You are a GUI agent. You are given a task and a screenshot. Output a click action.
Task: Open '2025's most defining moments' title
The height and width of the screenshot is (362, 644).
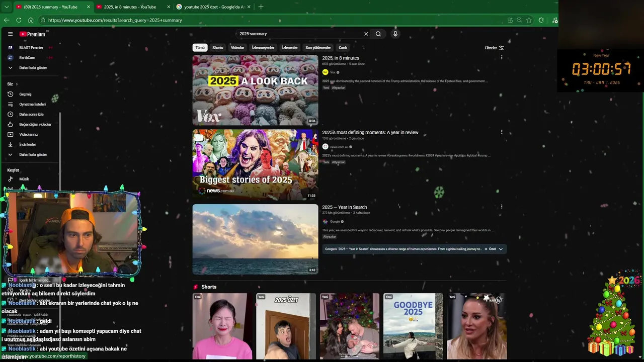pos(370,132)
